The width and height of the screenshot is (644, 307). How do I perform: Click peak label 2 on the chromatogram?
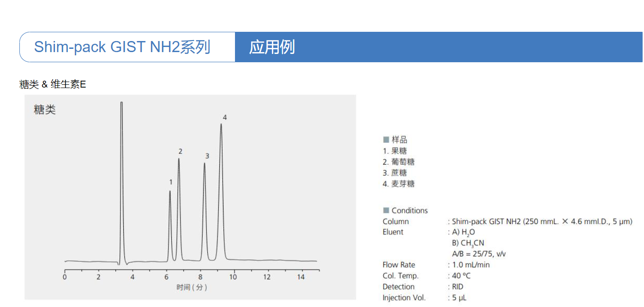click(181, 151)
